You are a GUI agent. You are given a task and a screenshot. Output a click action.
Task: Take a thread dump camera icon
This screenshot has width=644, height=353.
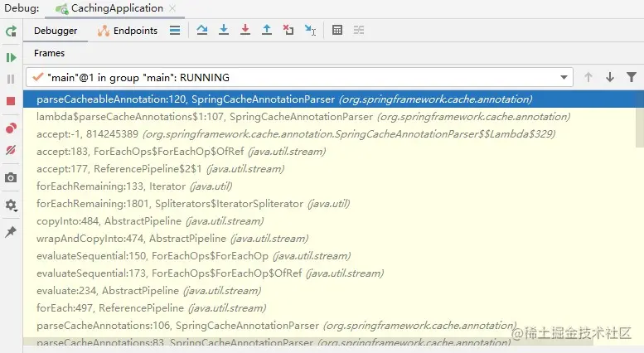11,177
